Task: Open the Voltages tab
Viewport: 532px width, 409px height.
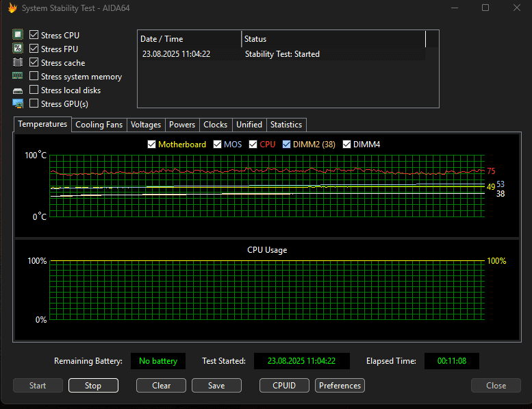Action: (146, 125)
